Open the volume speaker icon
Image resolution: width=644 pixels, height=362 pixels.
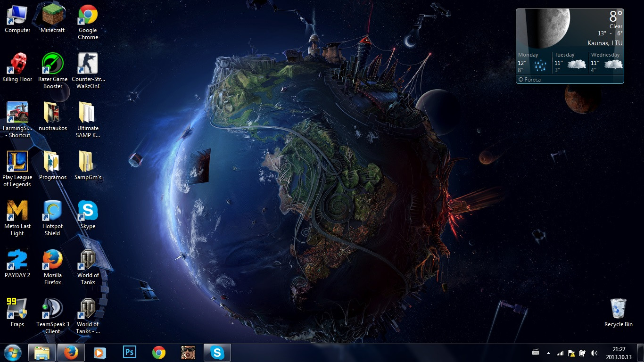(x=594, y=353)
